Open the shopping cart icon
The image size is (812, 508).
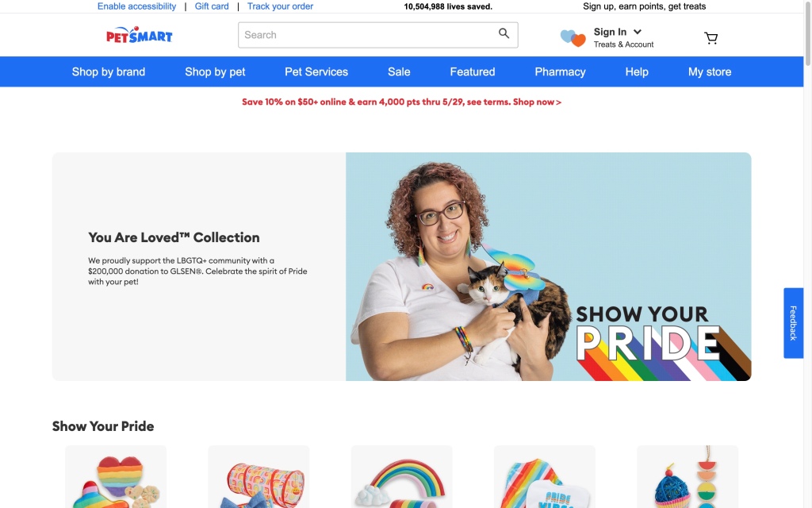tap(711, 38)
